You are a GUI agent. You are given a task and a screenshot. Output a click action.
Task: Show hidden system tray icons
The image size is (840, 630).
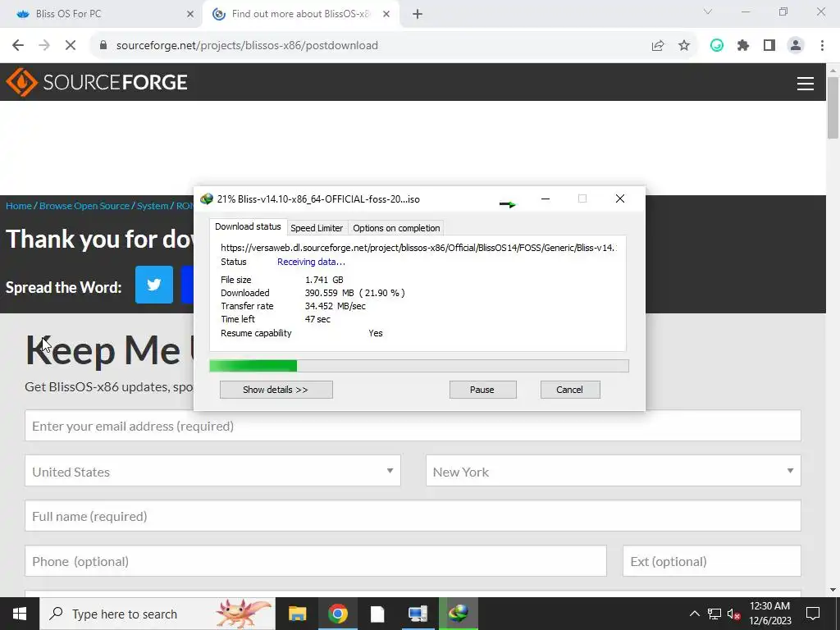tap(694, 614)
